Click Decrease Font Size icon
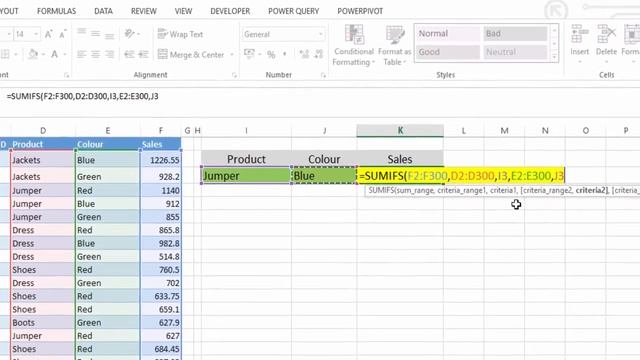This screenshot has width=640, height=360. [62, 34]
